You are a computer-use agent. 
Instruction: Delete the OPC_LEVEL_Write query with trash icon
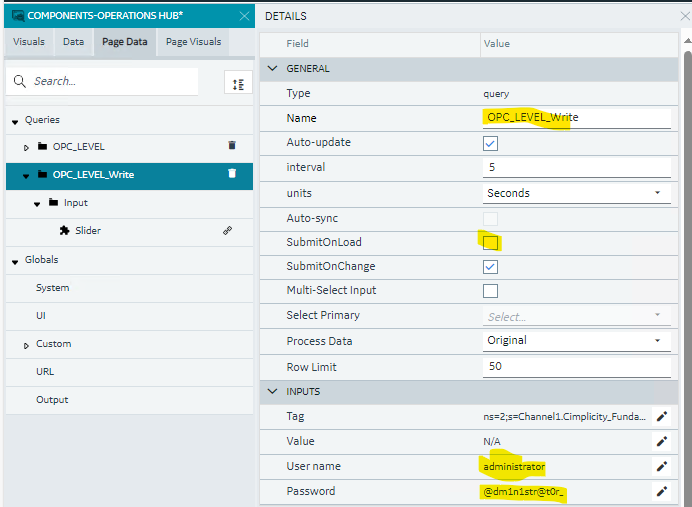(x=232, y=173)
